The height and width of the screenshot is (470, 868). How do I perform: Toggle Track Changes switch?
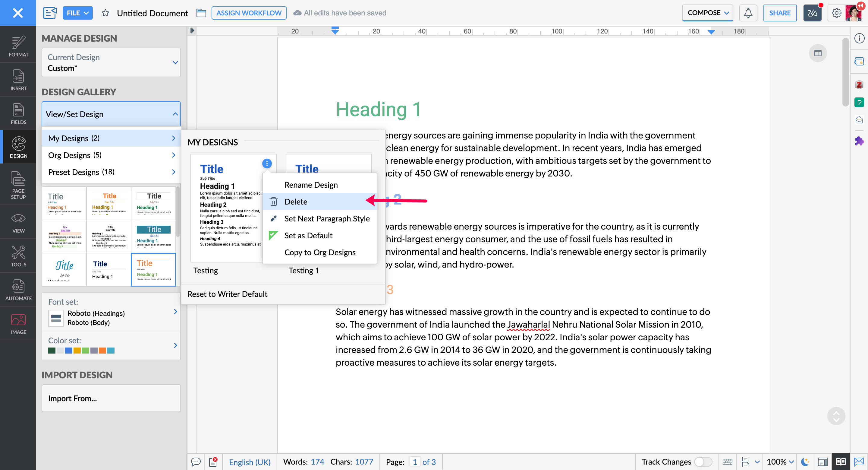[703, 462]
